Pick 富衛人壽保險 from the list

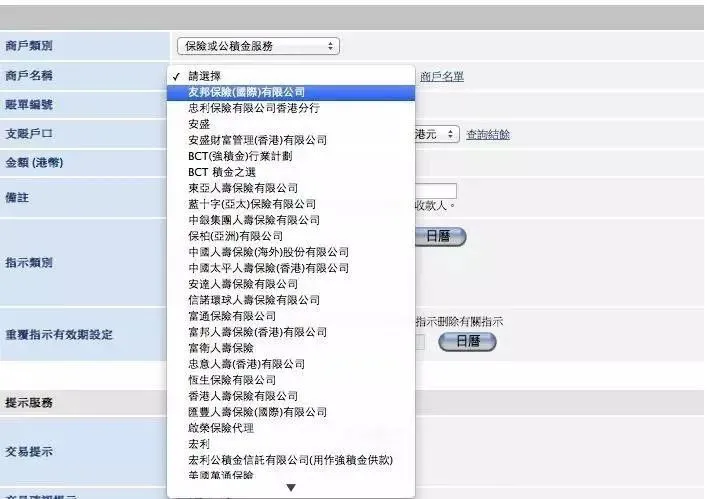[291, 348]
